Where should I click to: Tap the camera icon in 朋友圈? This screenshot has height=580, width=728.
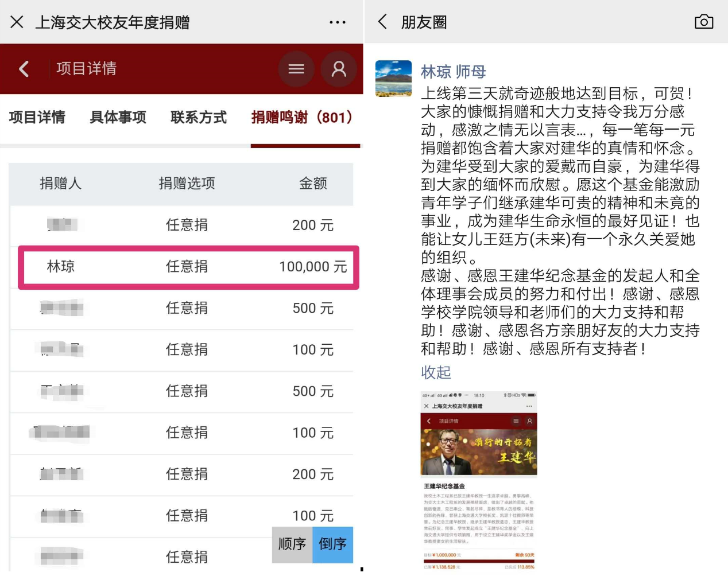(x=703, y=22)
